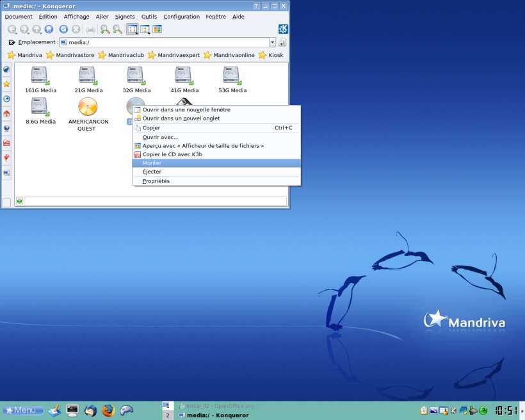Launch the gamepad icon in panel

(127, 410)
